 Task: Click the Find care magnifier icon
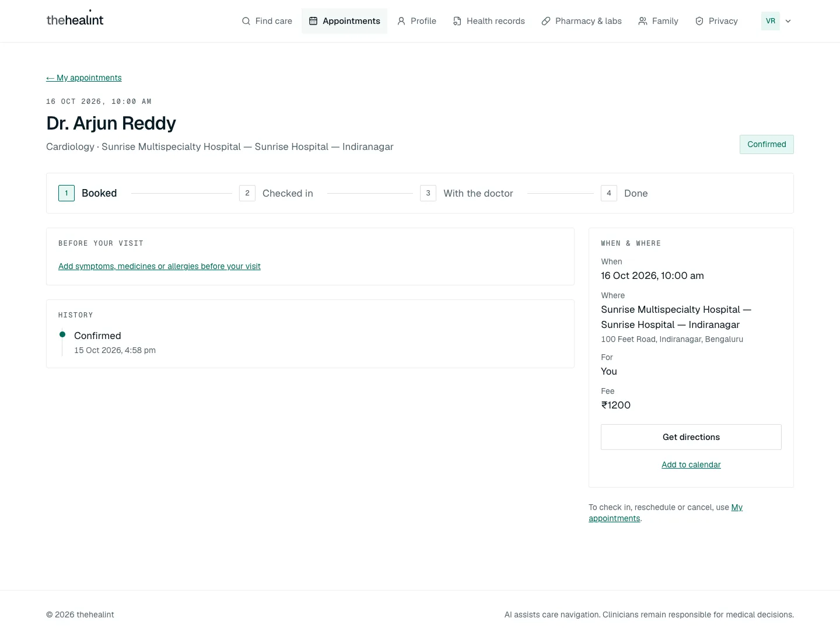pyautogui.click(x=246, y=21)
